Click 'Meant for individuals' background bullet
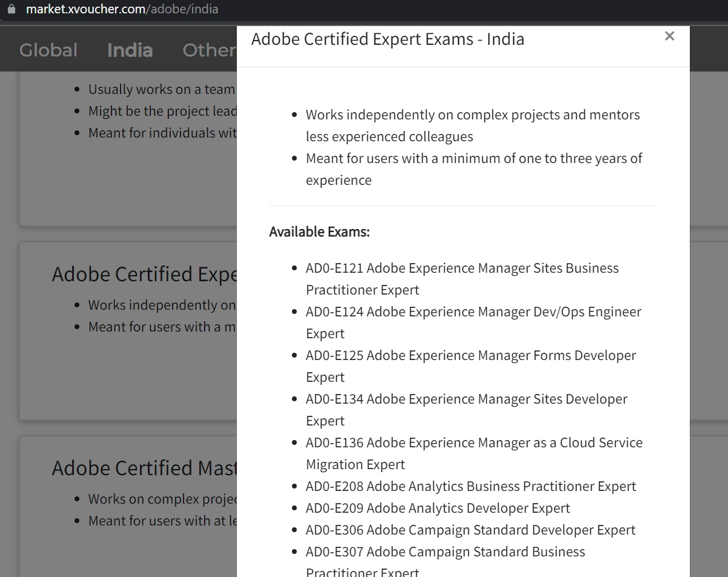728x577 pixels. click(162, 133)
